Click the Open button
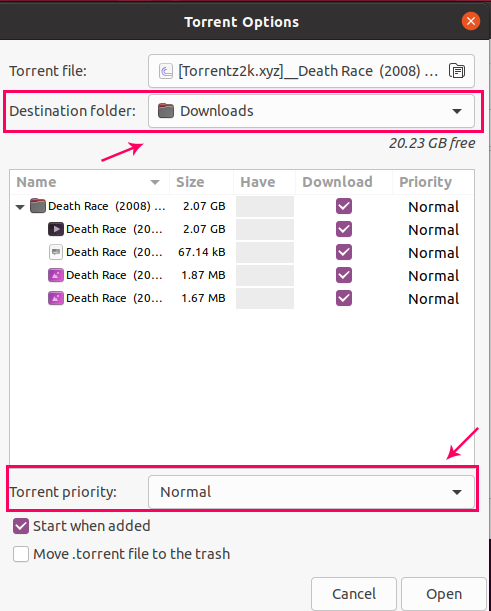 tap(444, 594)
